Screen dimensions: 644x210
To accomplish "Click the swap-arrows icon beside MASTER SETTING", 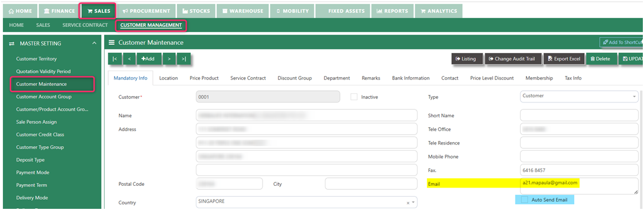I will (x=12, y=43).
